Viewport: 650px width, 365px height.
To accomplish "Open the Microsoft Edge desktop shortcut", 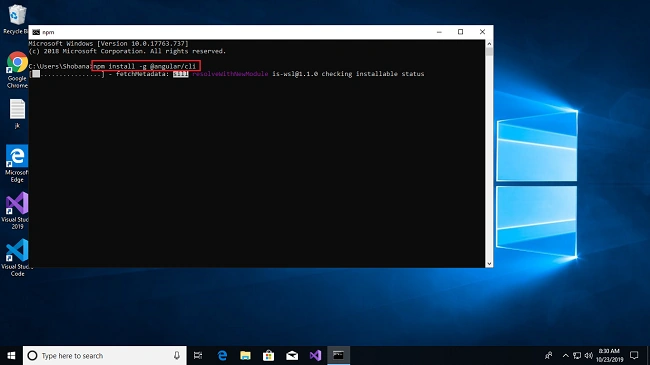I will (x=17, y=164).
